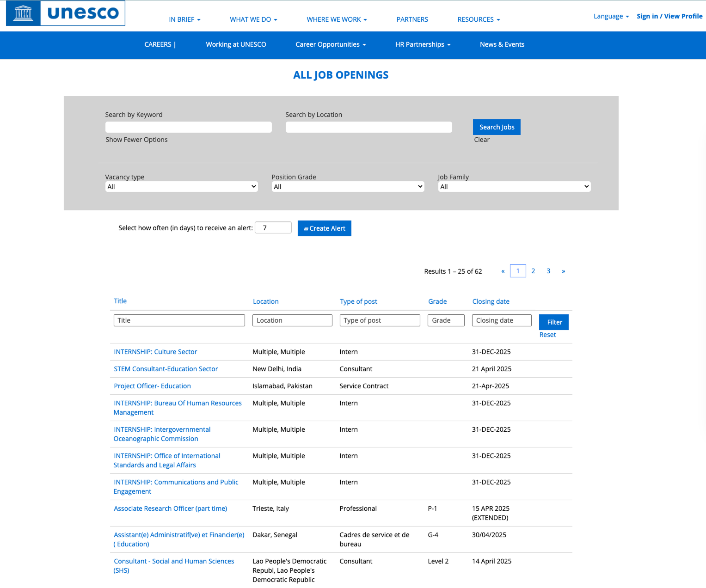Click the alert days input box
The height and width of the screenshot is (588, 706).
click(273, 227)
